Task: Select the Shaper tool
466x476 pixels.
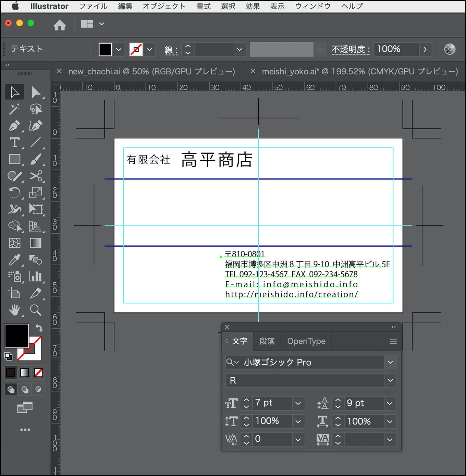Action: point(14,176)
